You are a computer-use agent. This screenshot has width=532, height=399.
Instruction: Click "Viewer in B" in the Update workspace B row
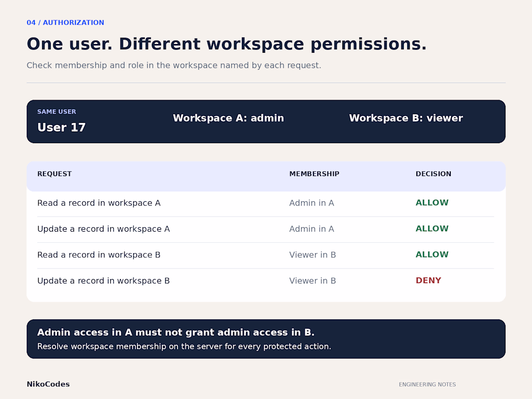click(312, 281)
